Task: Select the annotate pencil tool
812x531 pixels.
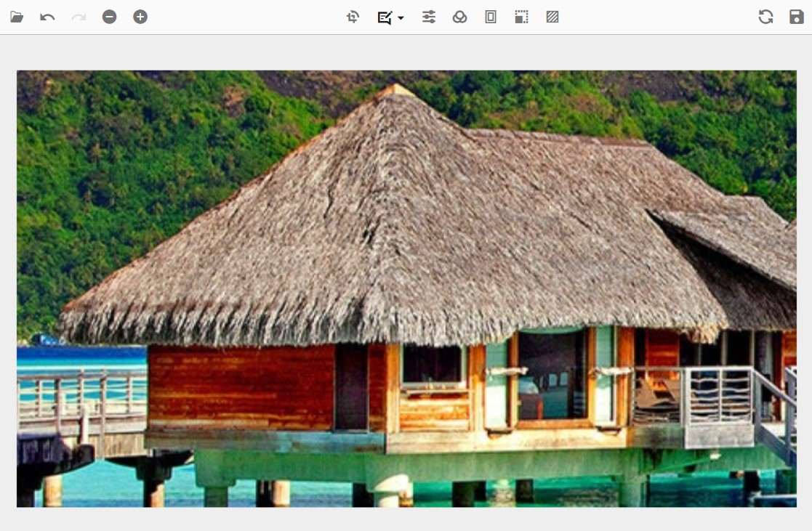Action: point(385,17)
